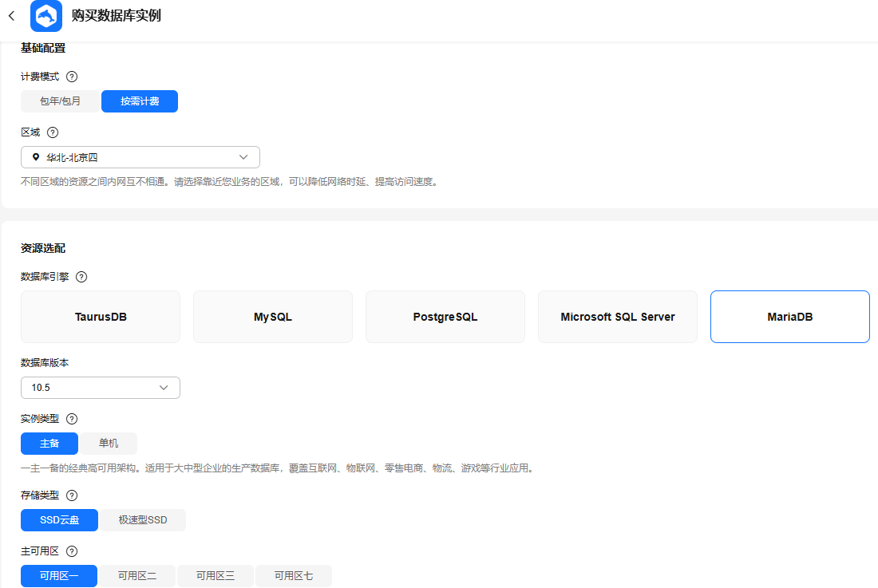Screen dimensions: 878x588
Task: Select 极速型SSD storage type
Action: point(143,520)
